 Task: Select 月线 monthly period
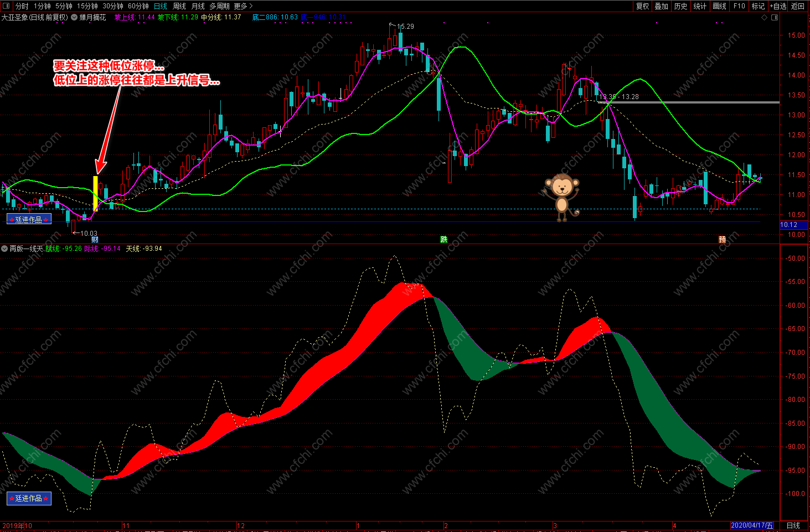[198, 6]
